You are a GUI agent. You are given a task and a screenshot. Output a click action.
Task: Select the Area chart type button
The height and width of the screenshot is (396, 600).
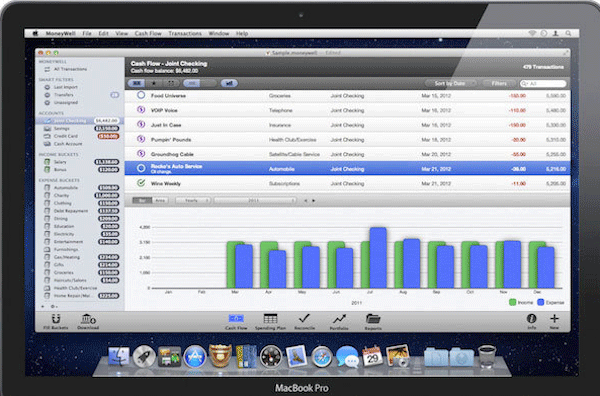(160, 200)
